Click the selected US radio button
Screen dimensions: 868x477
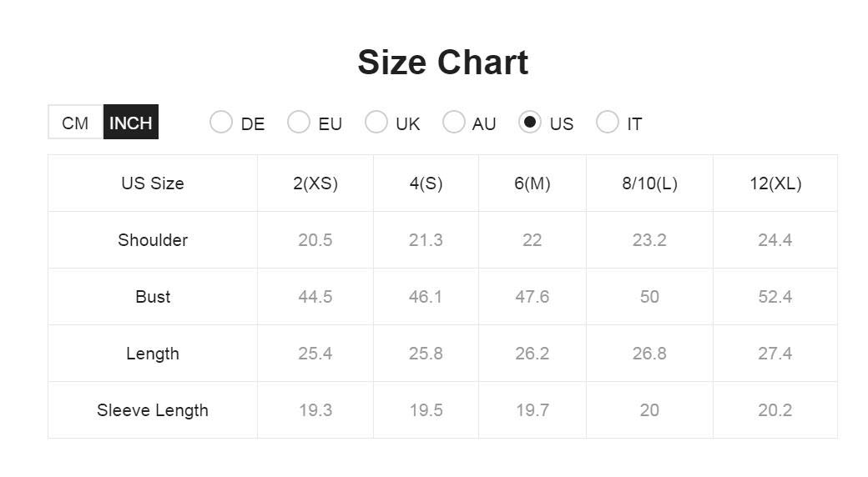coord(530,123)
